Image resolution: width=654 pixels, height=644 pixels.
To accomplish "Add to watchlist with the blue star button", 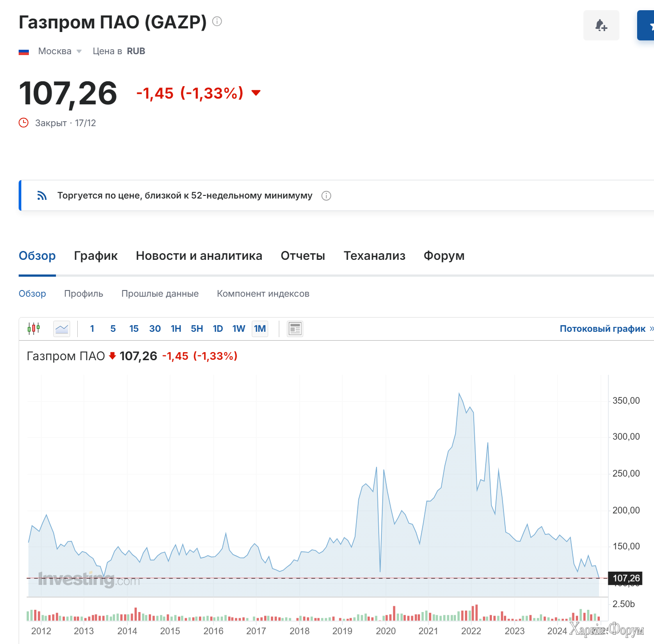I will click(646, 25).
